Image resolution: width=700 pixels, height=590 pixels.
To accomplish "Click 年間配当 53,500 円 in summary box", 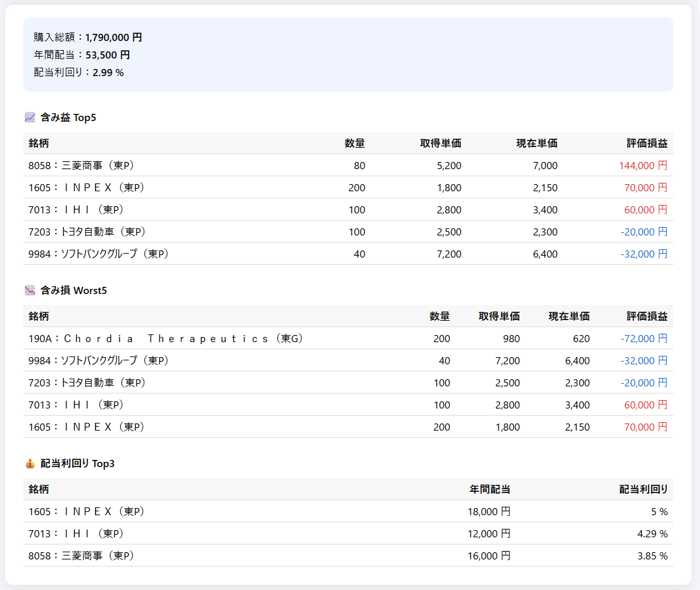I will click(x=82, y=55).
